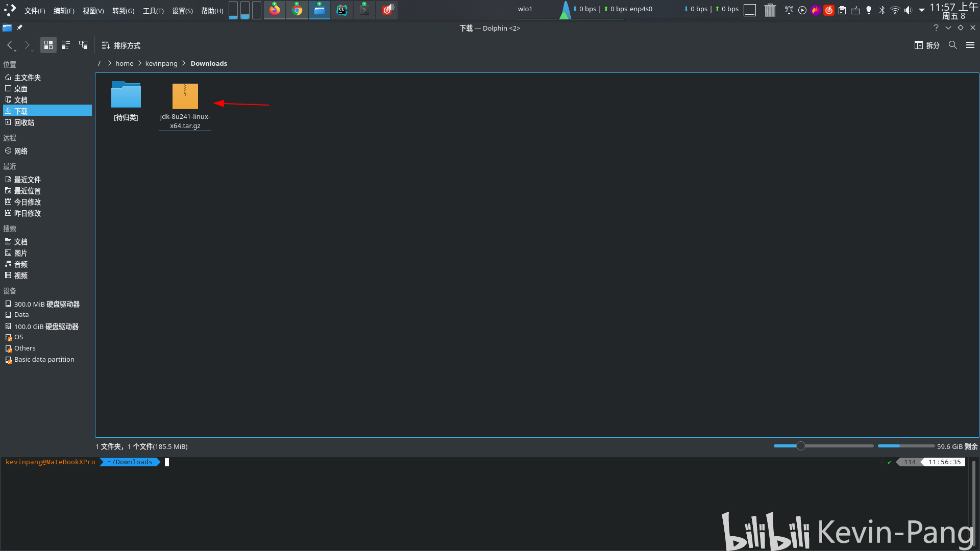Image resolution: width=980 pixels, height=551 pixels.
Task: Open the 排序方式 sorting dropdown
Action: point(120,45)
